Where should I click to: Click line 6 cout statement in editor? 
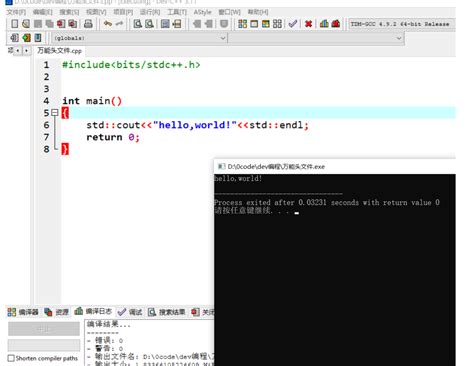coord(197,125)
